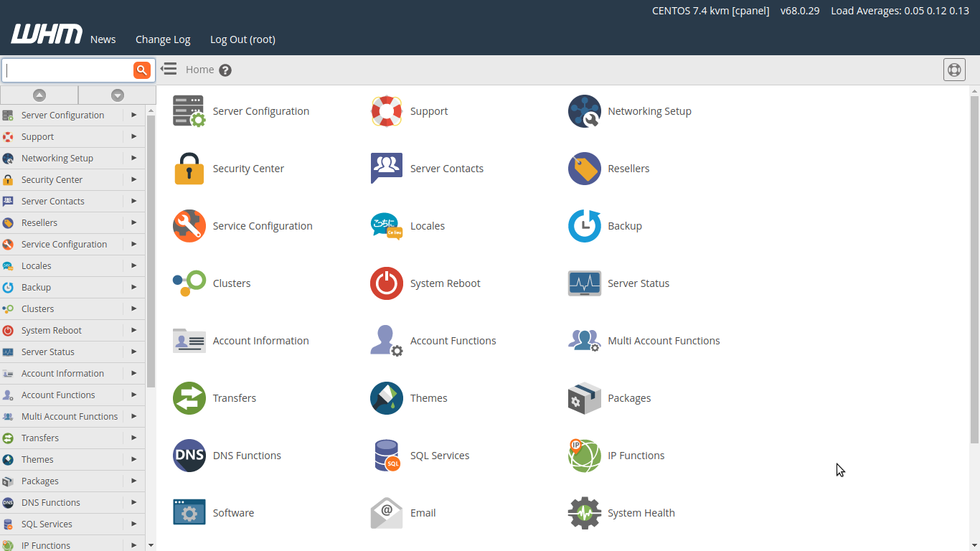This screenshot has height=551, width=980.
Task: Collapse all sidebar categories with up arrow
Action: click(x=39, y=95)
